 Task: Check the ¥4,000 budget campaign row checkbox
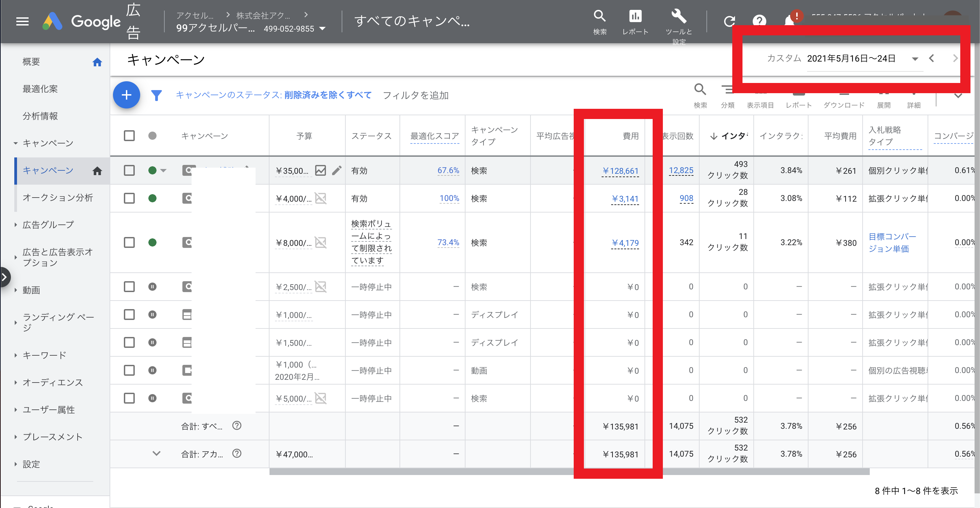tap(129, 198)
